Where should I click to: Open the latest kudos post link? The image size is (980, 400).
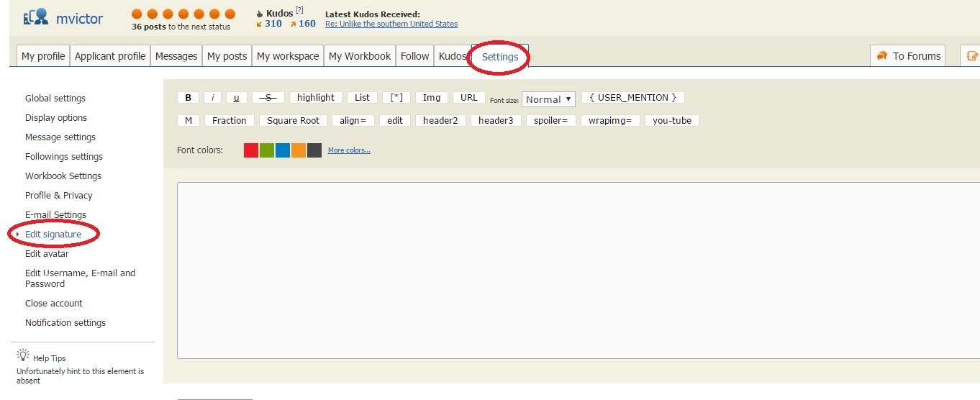[391, 24]
